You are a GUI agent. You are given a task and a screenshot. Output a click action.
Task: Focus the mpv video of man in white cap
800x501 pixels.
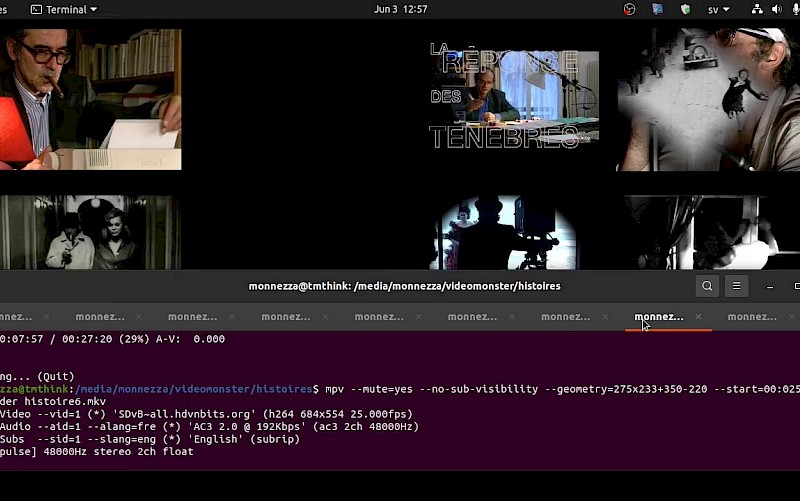709,99
